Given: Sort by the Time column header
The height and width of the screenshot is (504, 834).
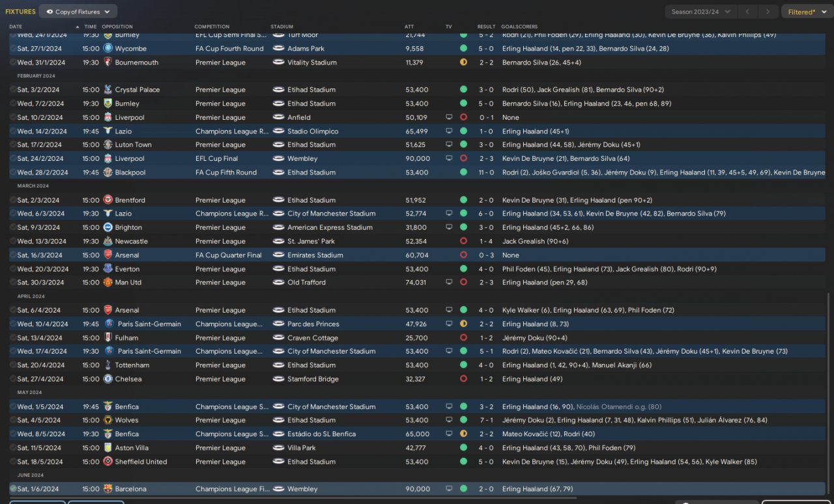Looking at the screenshot, I should click(89, 27).
